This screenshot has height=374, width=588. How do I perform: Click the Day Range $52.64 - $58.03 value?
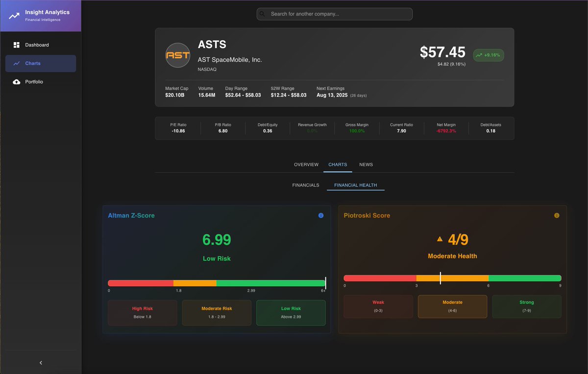click(243, 95)
